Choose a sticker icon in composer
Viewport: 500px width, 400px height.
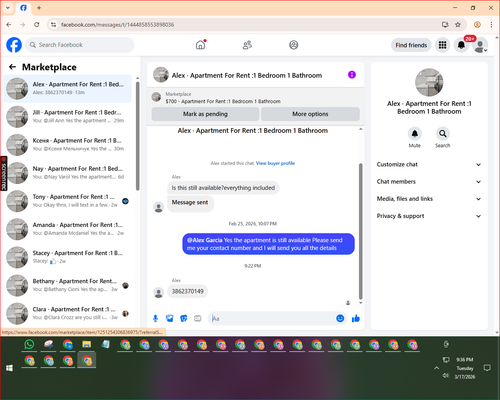click(184, 319)
